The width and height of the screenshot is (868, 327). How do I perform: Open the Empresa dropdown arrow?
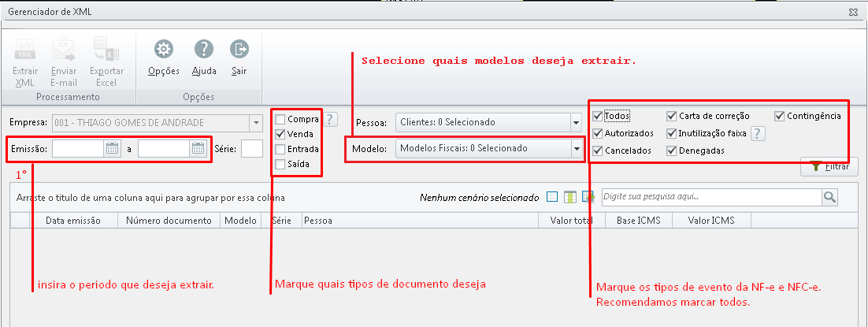tap(256, 122)
